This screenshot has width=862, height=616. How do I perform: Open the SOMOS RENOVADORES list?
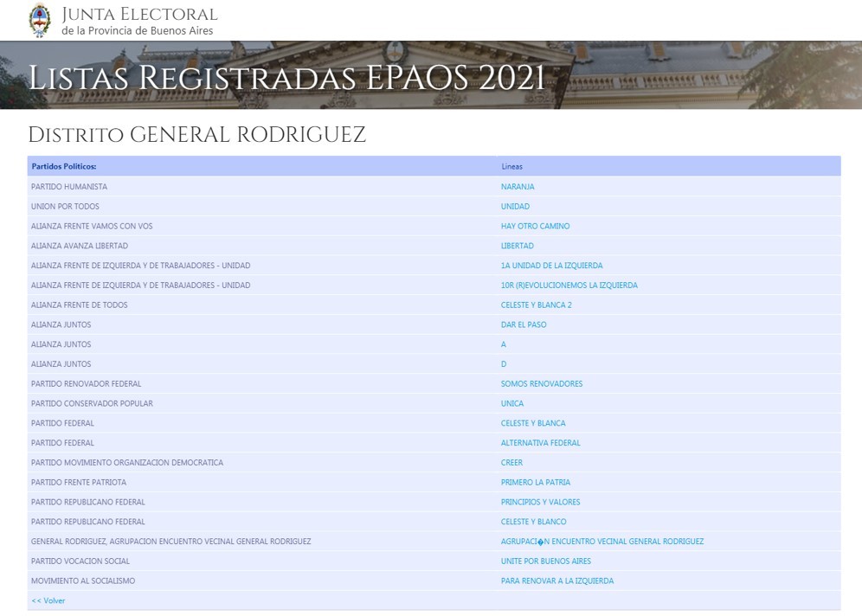(x=542, y=384)
